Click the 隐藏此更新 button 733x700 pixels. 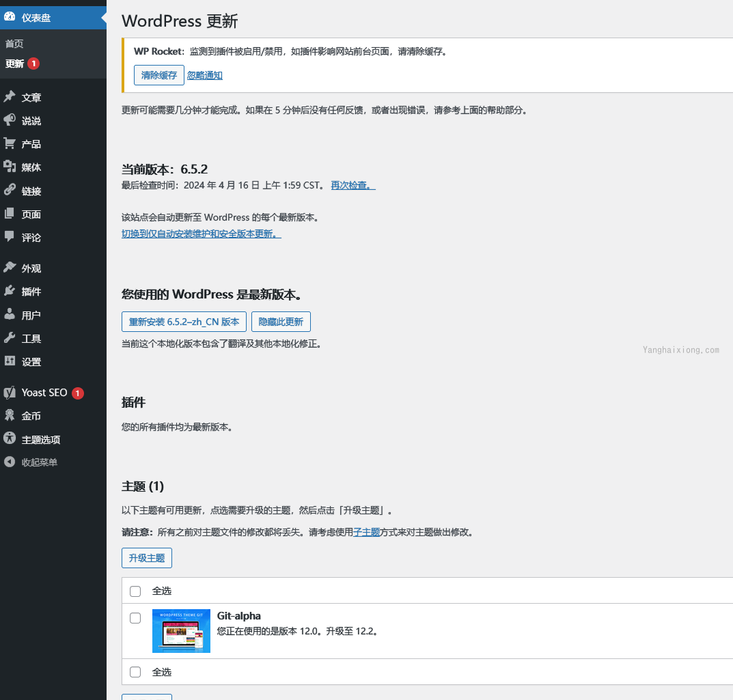(x=281, y=322)
